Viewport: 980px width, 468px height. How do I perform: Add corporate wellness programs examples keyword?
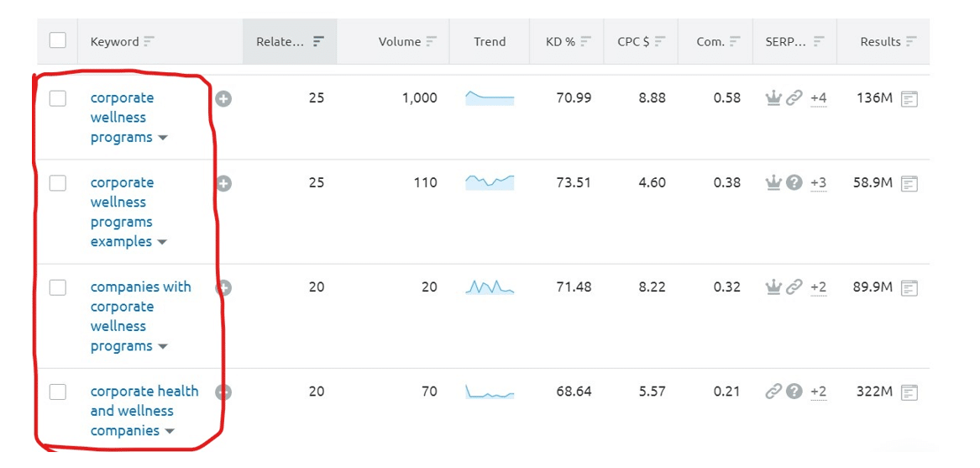[x=223, y=184]
